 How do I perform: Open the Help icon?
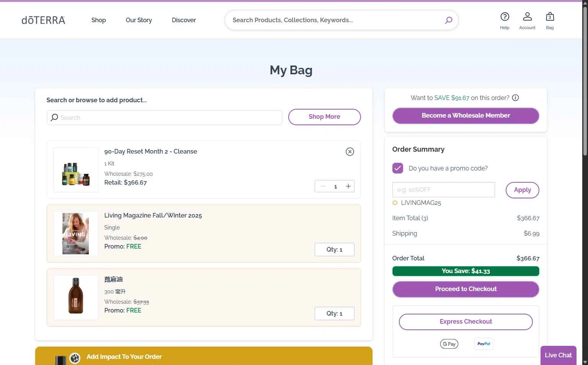click(505, 21)
